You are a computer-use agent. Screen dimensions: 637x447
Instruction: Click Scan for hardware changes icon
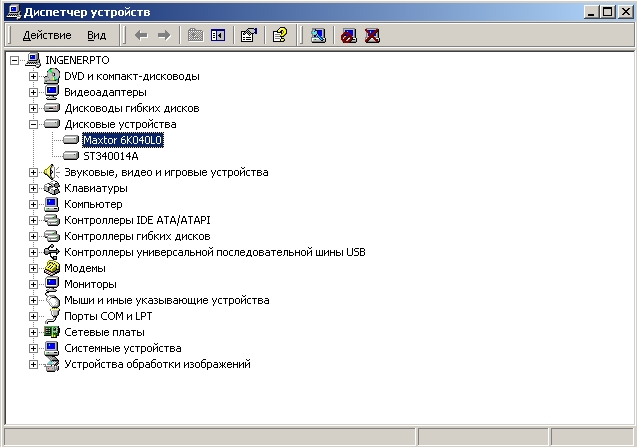pyautogui.click(x=318, y=35)
